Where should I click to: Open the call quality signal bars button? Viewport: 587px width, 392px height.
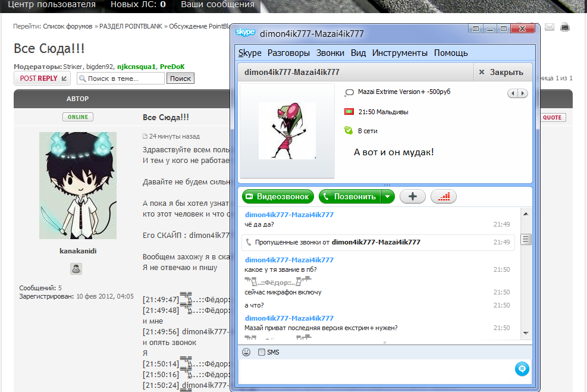(x=444, y=196)
